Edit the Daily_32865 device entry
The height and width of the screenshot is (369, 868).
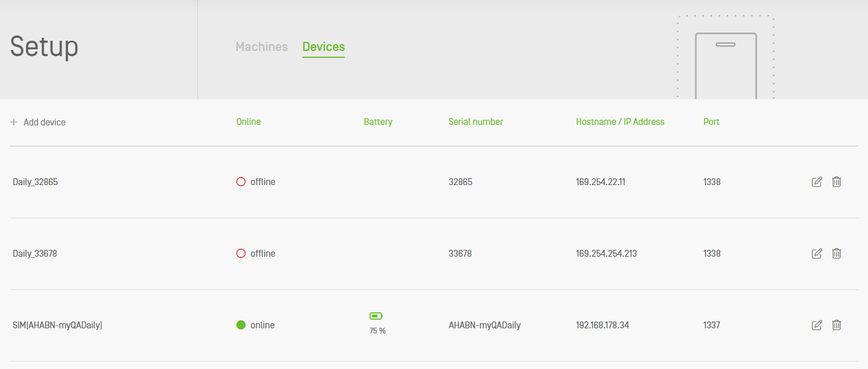pos(817,182)
